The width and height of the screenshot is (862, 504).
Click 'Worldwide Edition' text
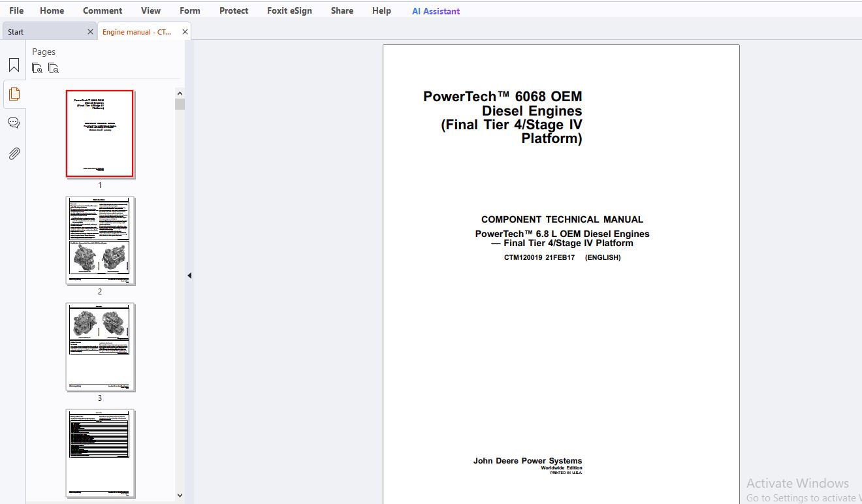pos(562,468)
